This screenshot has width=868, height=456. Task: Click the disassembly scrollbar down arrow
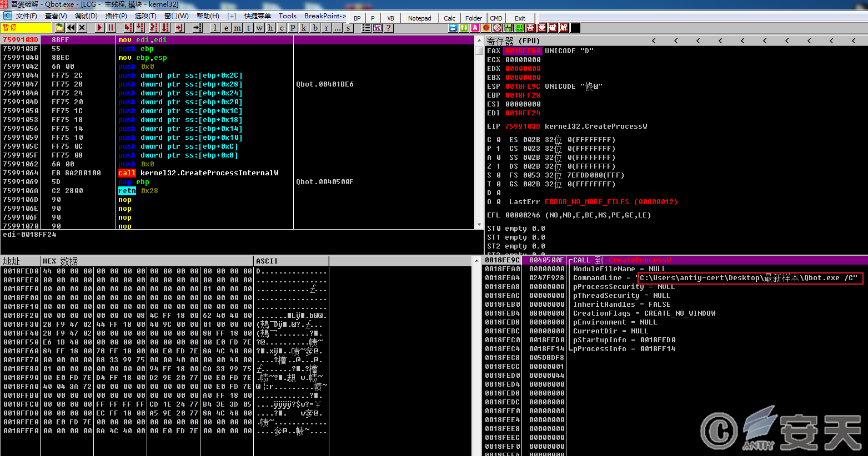tap(479, 225)
